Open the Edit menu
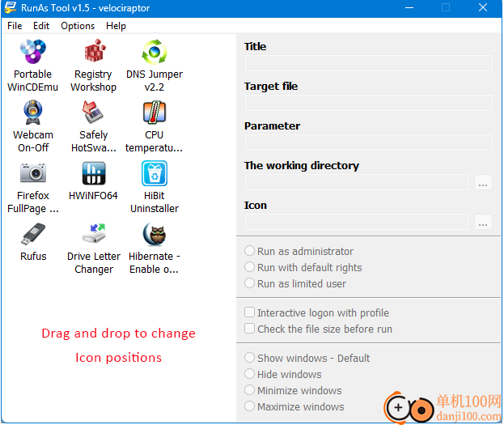 pos(41,26)
